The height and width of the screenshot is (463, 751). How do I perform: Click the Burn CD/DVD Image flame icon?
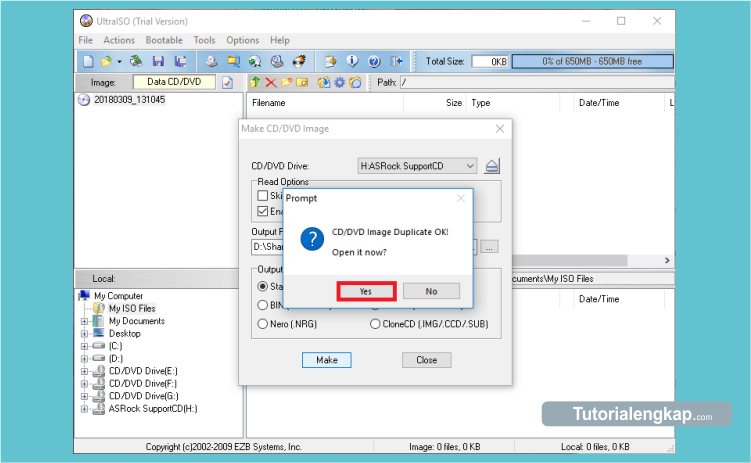(x=299, y=61)
